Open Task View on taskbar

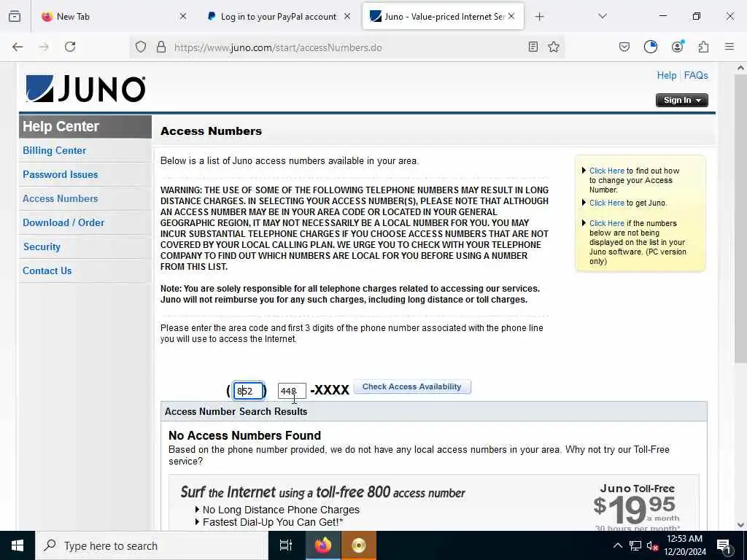point(286,545)
